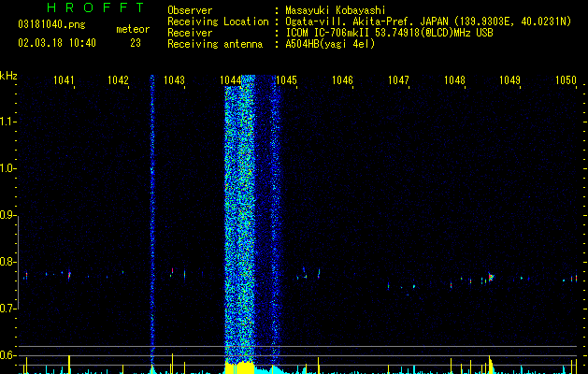588x374 pixels.
Task: Click frequency axis label 1.0
Action: click(7, 168)
